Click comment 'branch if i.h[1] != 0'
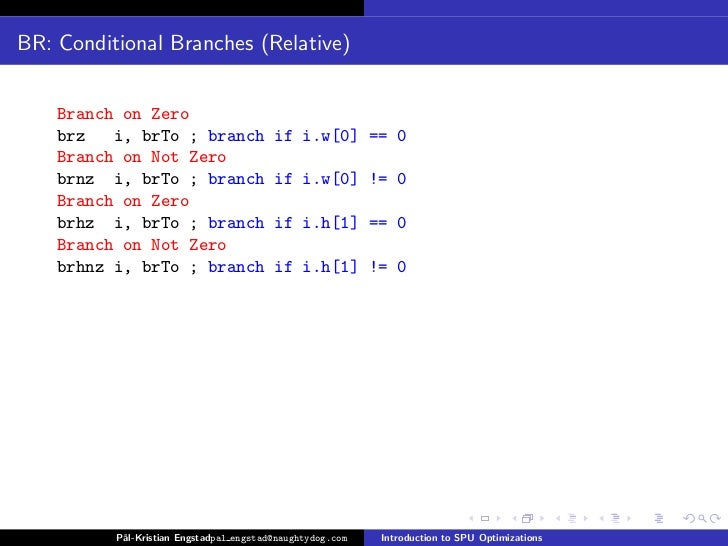The height and width of the screenshot is (546, 728). 307,267
